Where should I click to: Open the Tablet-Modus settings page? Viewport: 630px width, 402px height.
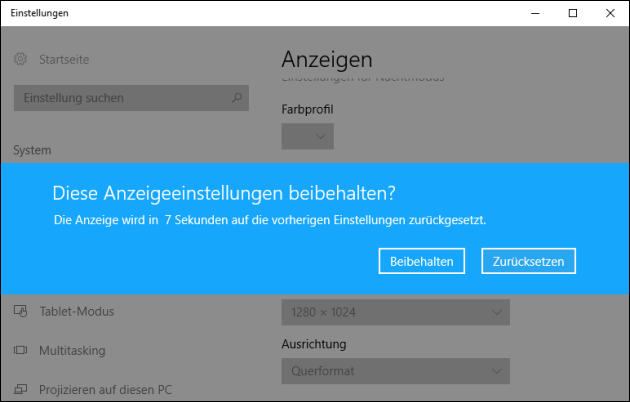tap(76, 311)
